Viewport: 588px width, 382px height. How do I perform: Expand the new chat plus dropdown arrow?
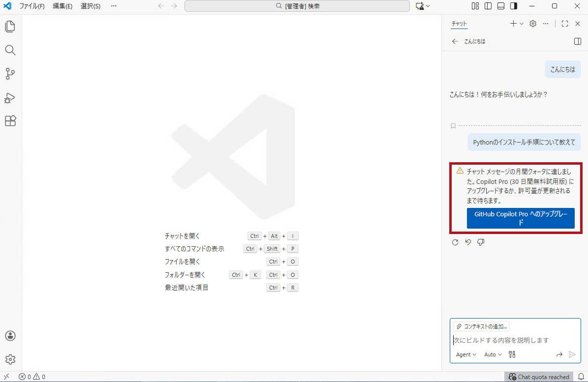[x=522, y=24]
